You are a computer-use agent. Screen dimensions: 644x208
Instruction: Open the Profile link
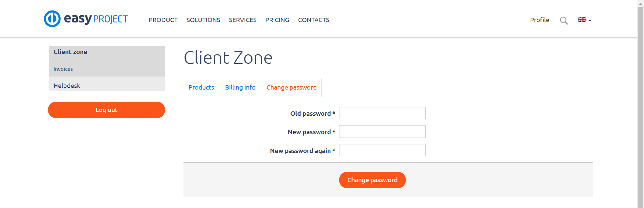click(539, 20)
